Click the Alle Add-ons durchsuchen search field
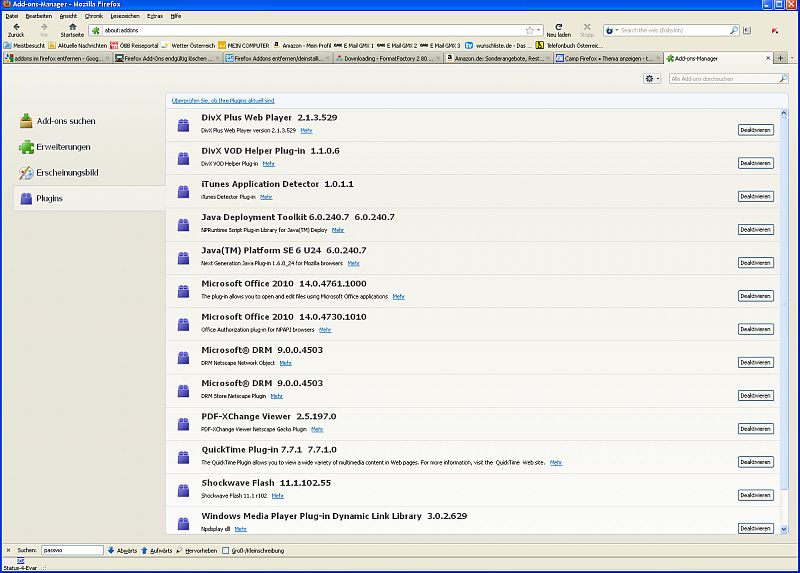The width and height of the screenshot is (800, 573). click(x=720, y=78)
